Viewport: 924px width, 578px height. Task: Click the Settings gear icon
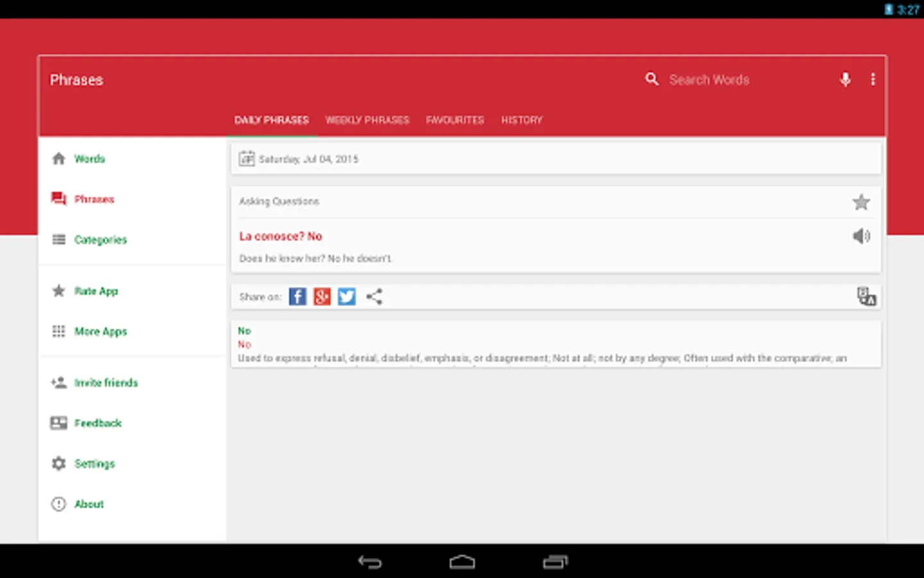(x=58, y=464)
